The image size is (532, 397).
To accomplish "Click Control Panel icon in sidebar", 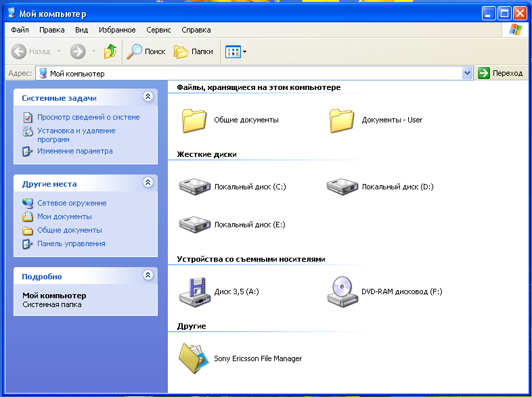I will 28,243.
